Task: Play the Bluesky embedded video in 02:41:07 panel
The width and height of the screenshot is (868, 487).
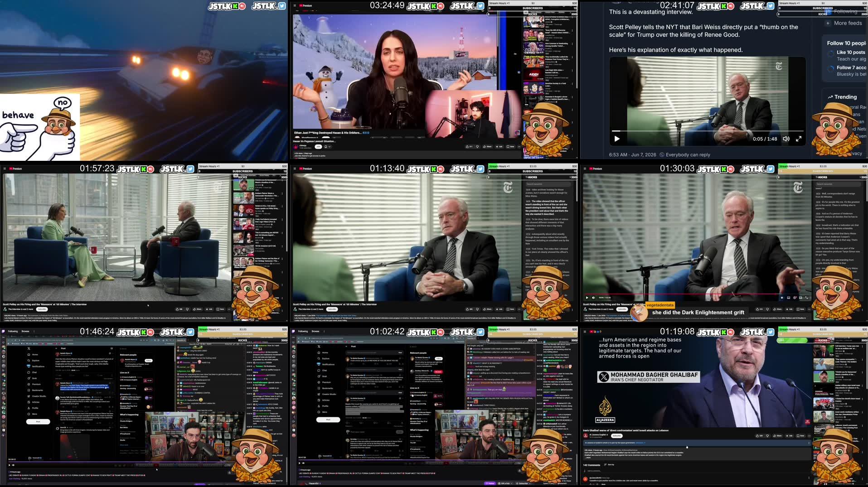Action: (x=617, y=139)
